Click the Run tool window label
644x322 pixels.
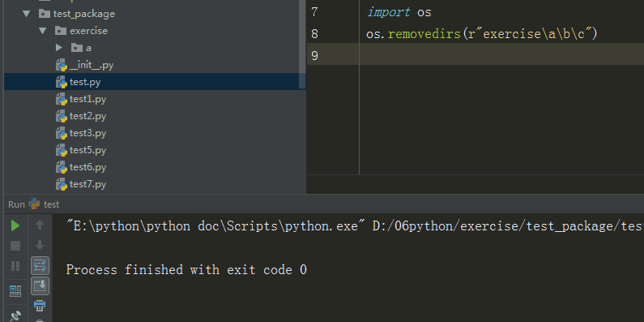(x=16, y=204)
